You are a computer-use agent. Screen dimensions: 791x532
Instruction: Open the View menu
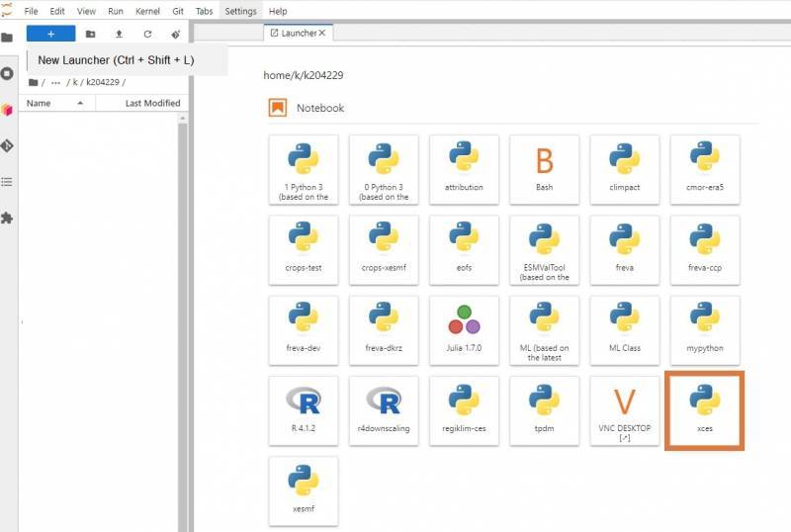[x=86, y=11]
